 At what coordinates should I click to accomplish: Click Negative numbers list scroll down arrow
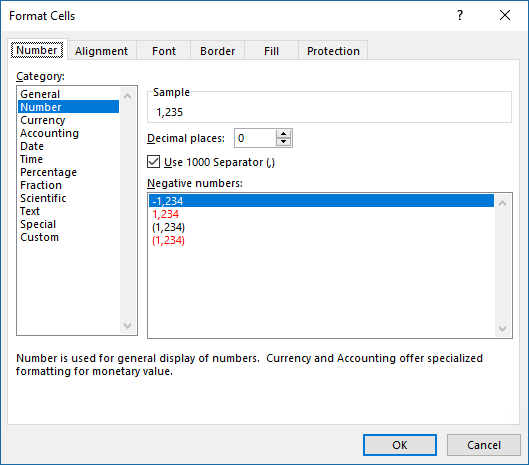(502, 329)
